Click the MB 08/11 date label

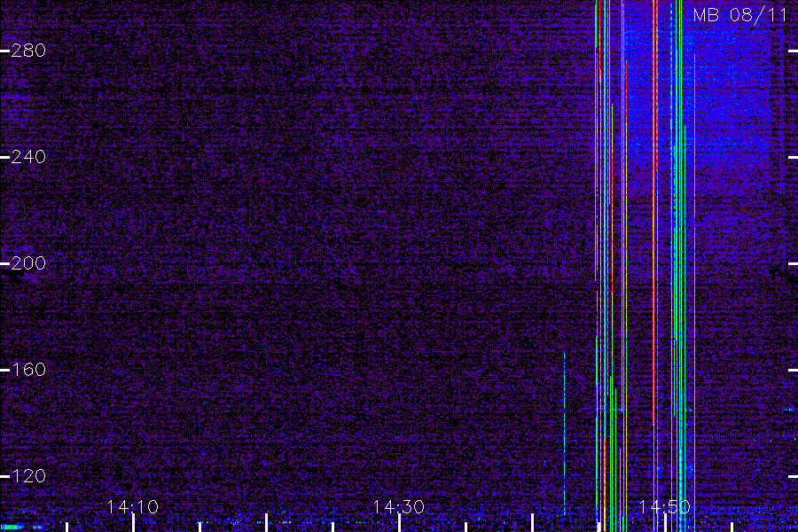pyautogui.click(x=740, y=15)
